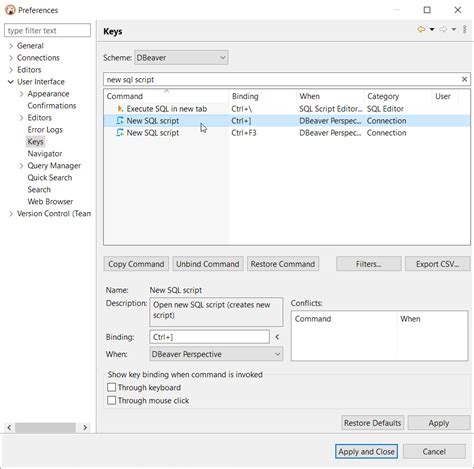Open the three-dot view menu icon
The width and height of the screenshot is (474, 469).
(x=464, y=29)
